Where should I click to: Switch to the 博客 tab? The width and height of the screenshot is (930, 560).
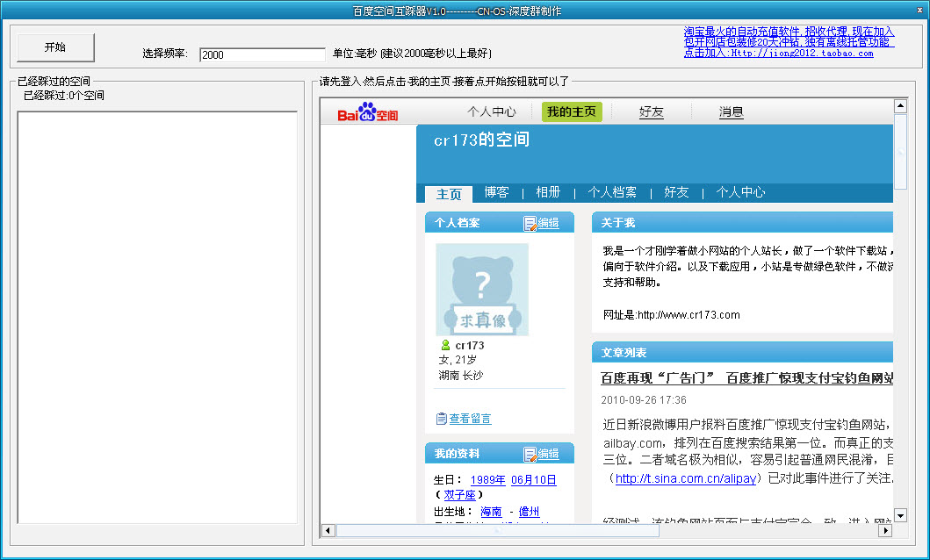tap(496, 191)
